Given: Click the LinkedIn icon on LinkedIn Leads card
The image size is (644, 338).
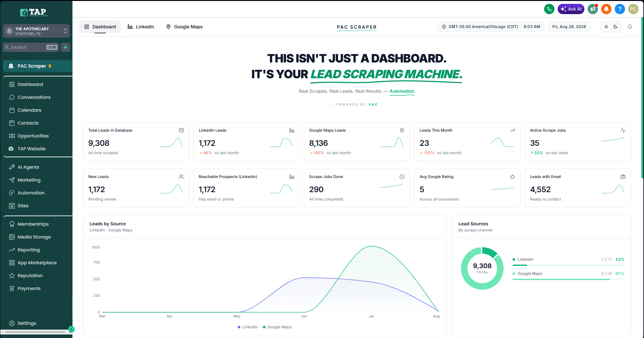Looking at the screenshot, I should [292, 130].
